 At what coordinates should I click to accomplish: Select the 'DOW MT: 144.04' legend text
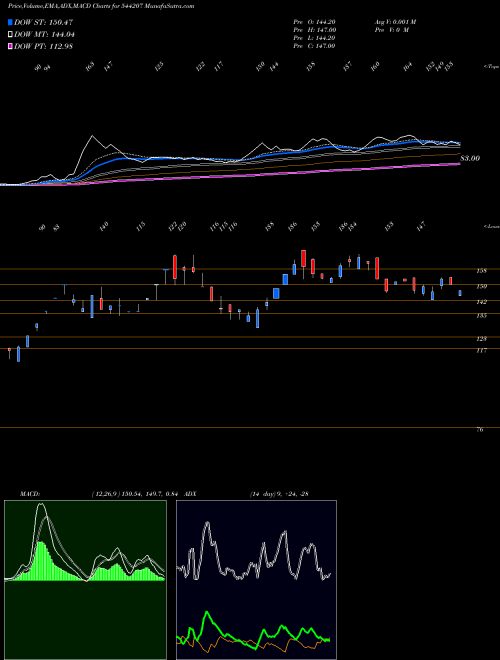(44, 35)
